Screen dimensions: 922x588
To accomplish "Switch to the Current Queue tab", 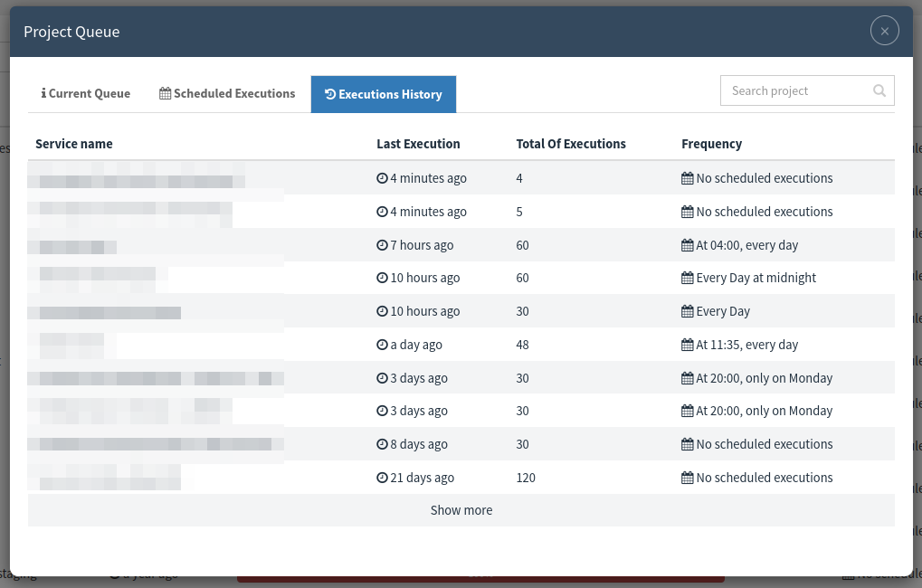I will pos(86,93).
